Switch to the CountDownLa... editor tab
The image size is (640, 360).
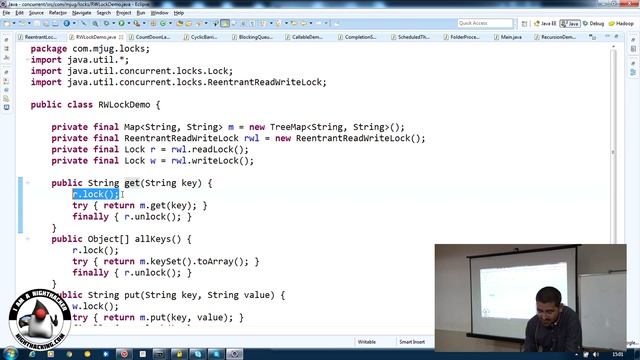tap(153, 37)
